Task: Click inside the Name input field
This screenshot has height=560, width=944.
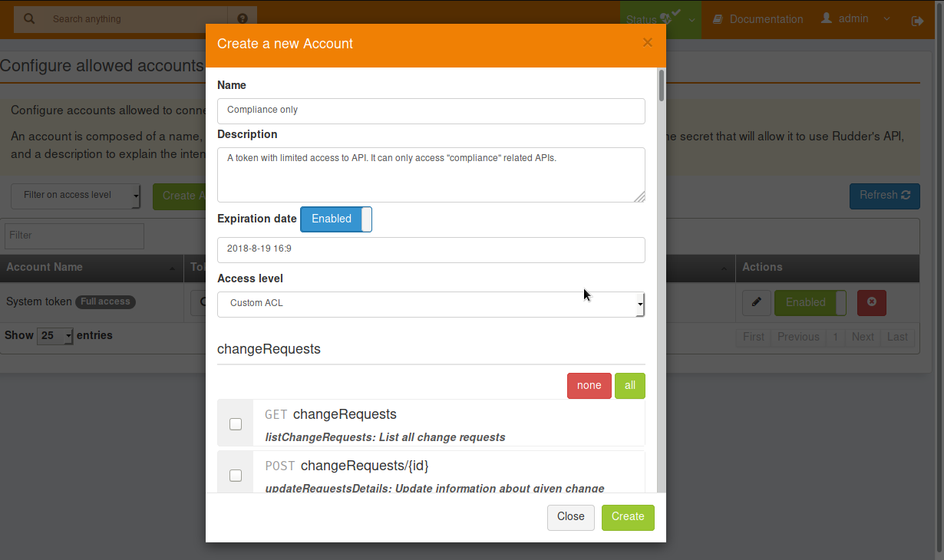Action: coord(430,110)
